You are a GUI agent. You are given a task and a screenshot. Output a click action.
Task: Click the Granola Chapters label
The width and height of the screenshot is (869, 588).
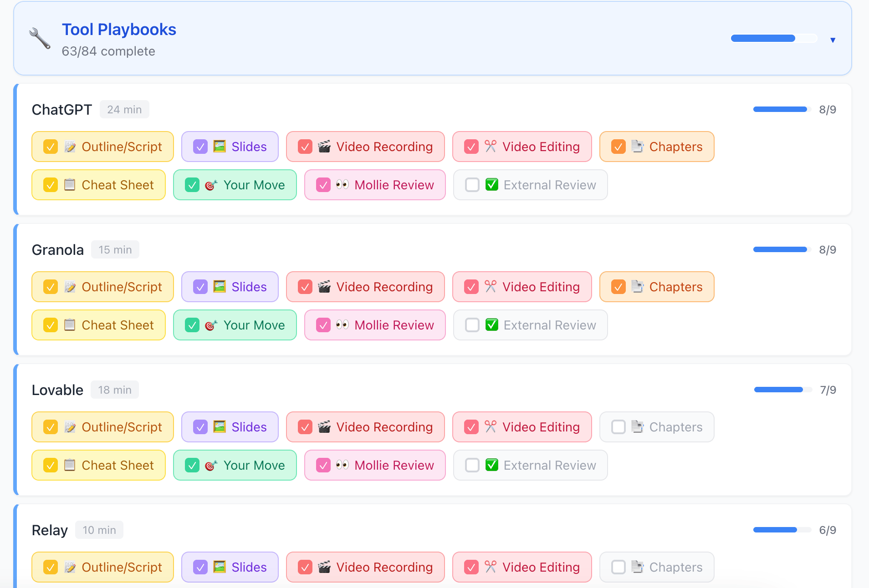[676, 287]
